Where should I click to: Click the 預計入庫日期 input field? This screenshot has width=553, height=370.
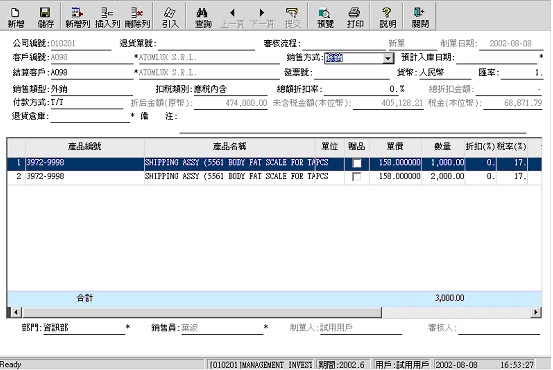point(497,57)
